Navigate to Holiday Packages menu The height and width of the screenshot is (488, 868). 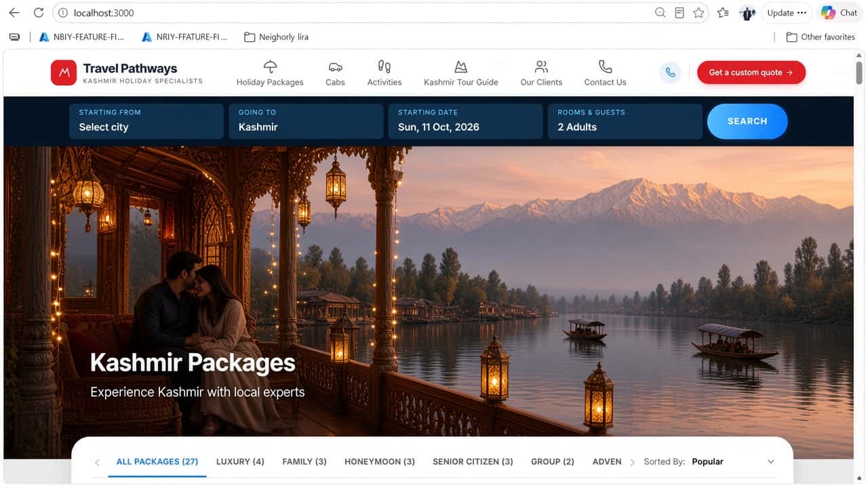[x=270, y=73]
